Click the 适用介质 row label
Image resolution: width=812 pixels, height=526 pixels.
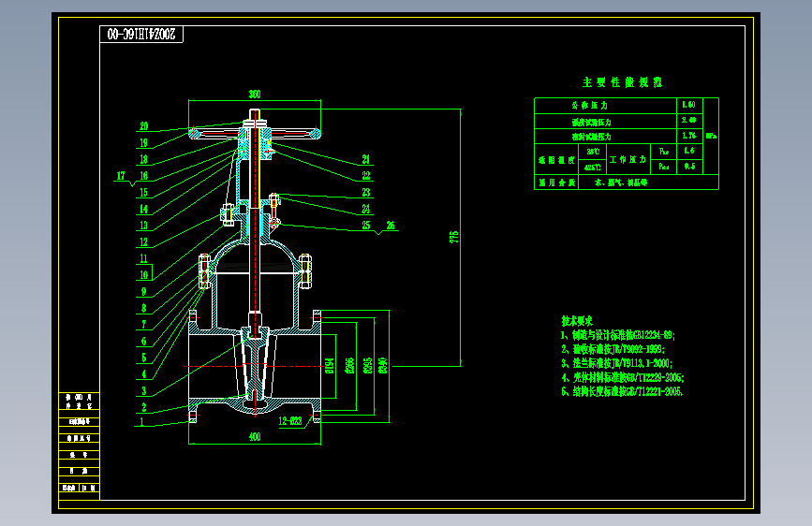[556, 183]
